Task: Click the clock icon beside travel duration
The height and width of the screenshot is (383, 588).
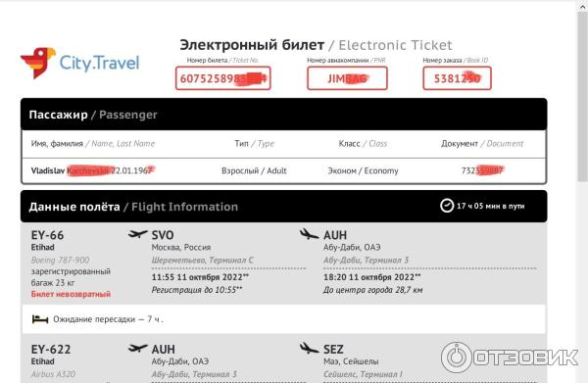Action: (x=447, y=206)
